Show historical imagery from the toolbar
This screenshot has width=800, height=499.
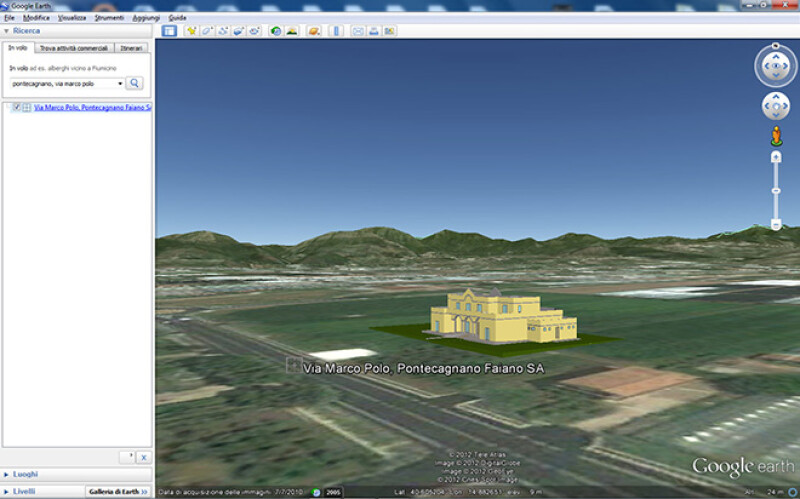[x=276, y=31]
